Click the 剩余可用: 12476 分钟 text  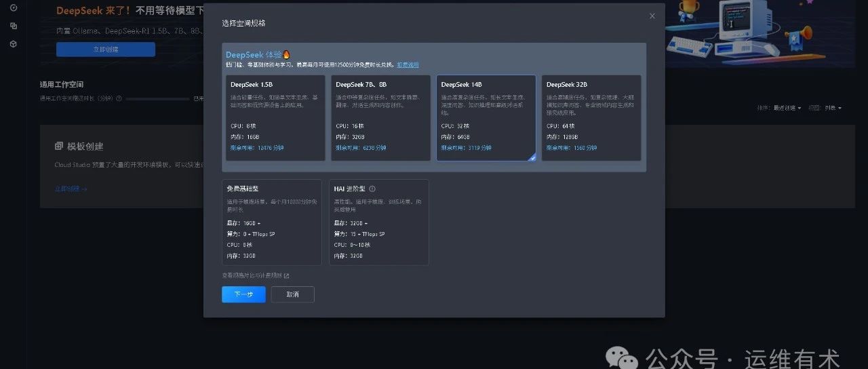tap(256, 147)
